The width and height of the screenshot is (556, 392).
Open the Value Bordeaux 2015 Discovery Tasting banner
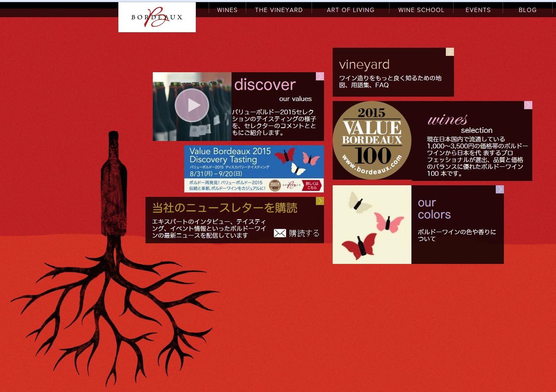[x=254, y=168]
